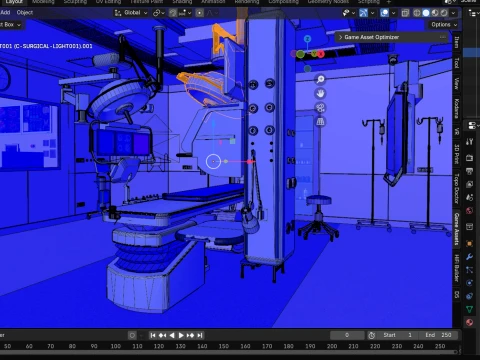Click the blue Z axis on navigation gizmo
This screenshot has height=360, width=480.
(x=307, y=39)
